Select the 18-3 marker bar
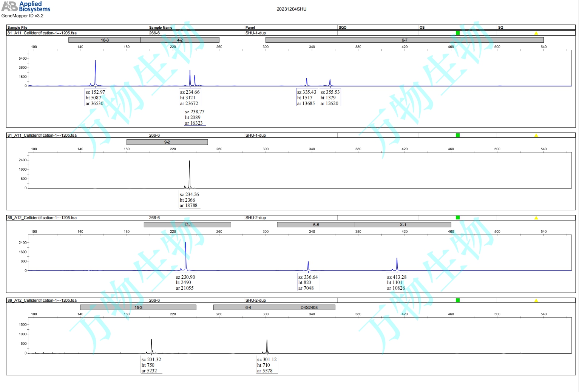Viewport: 579px width, 392px height. pyautogui.click(x=105, y=40)
